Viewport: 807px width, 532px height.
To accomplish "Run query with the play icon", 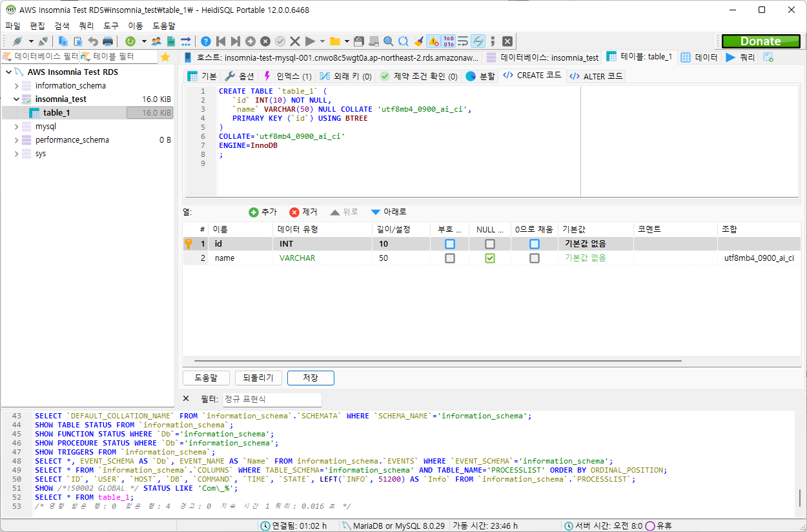I will tap(310, 41).
